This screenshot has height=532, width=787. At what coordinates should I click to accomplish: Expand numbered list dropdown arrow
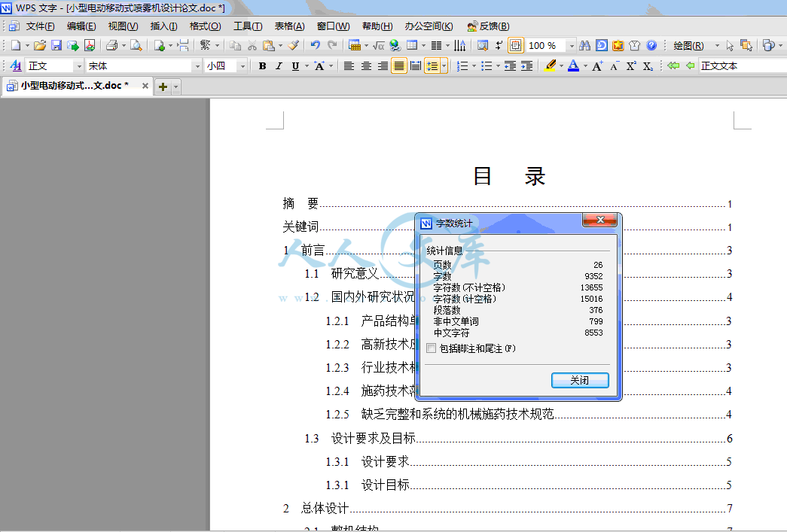473,65
